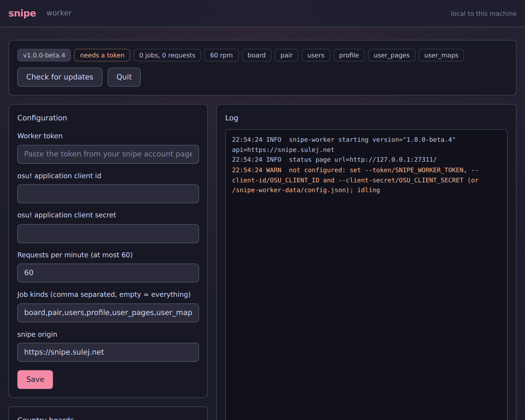
Task: Click the 'user_maps' job kind badge
Action: pos(441,55)
